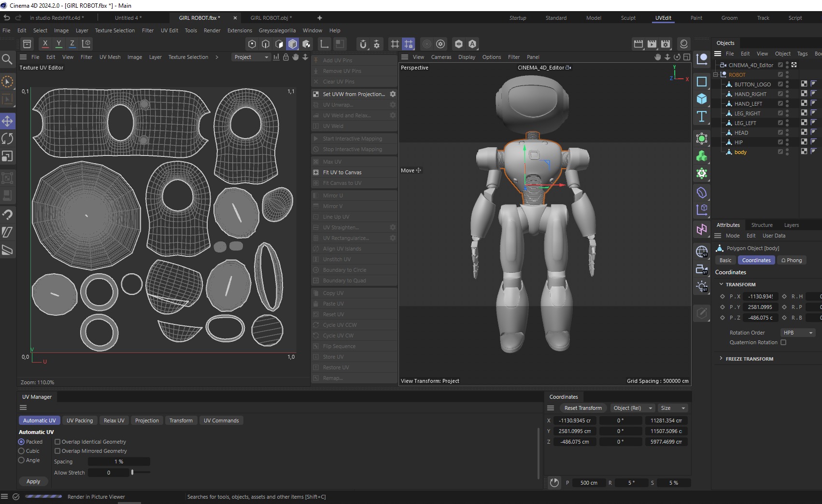Screen dimensions: 822x504
Task: Click viewport orbit rotate icon
Action: pyautogui.click(x=677, y=57)
